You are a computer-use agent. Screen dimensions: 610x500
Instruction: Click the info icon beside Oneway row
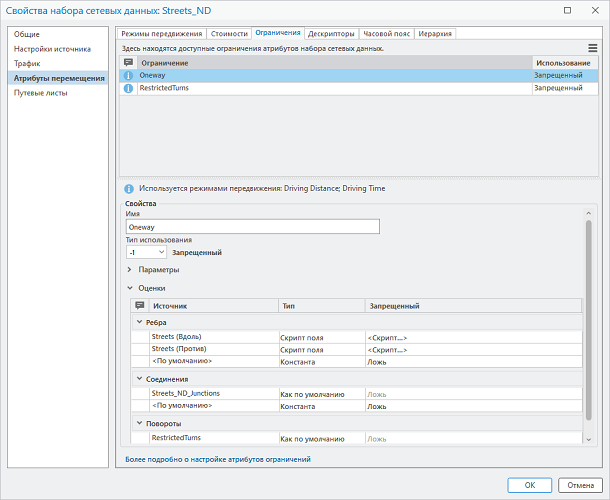coord(128,75)
